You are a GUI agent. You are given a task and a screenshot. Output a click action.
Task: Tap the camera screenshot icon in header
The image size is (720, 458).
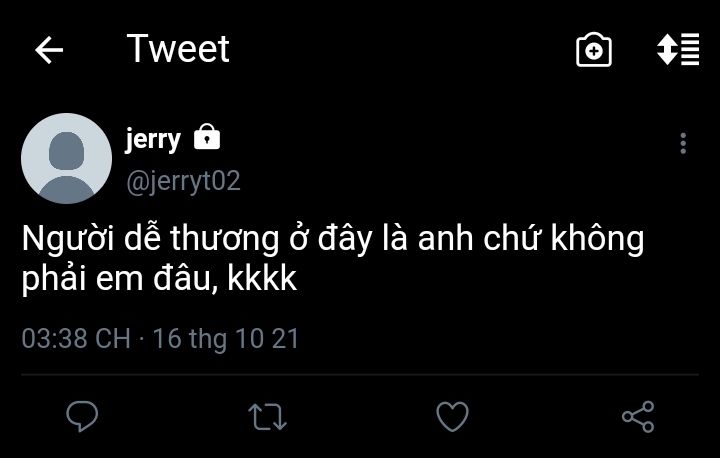[x=593, y=50]
